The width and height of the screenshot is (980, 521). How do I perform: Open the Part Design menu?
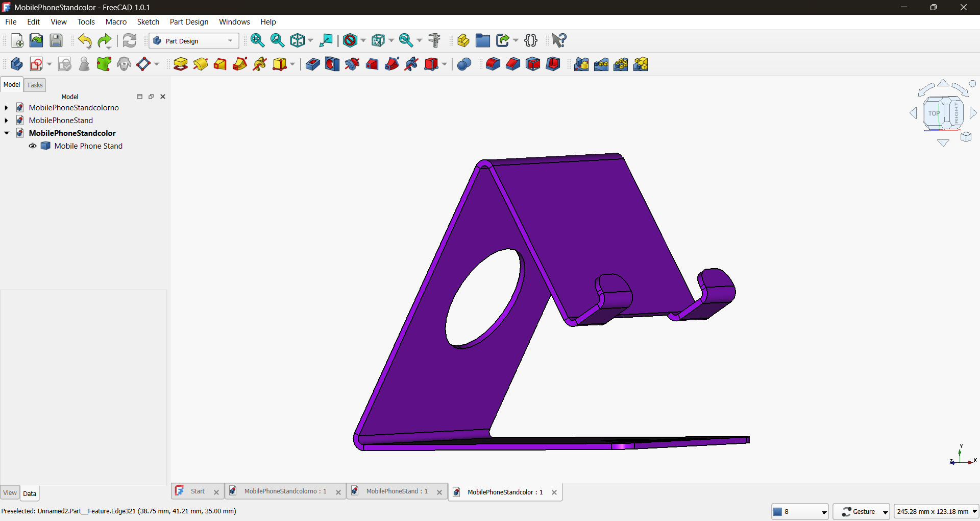[189, 22]
